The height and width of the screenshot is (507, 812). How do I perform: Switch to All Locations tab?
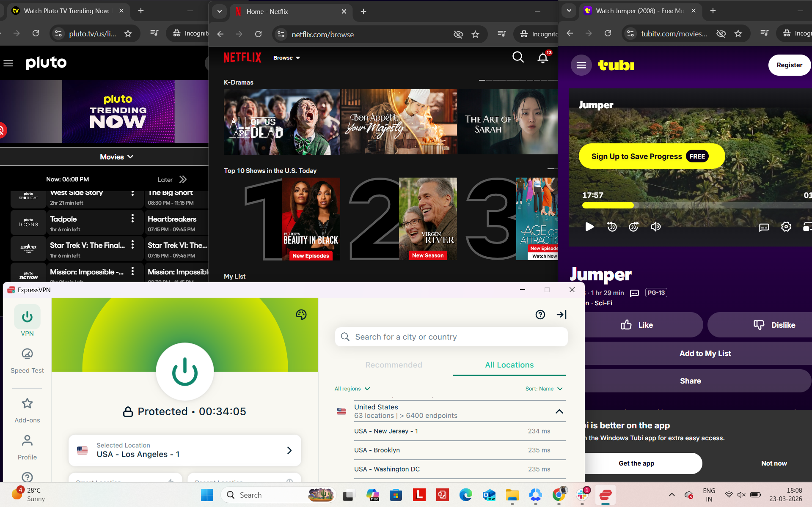coord(509,365)
